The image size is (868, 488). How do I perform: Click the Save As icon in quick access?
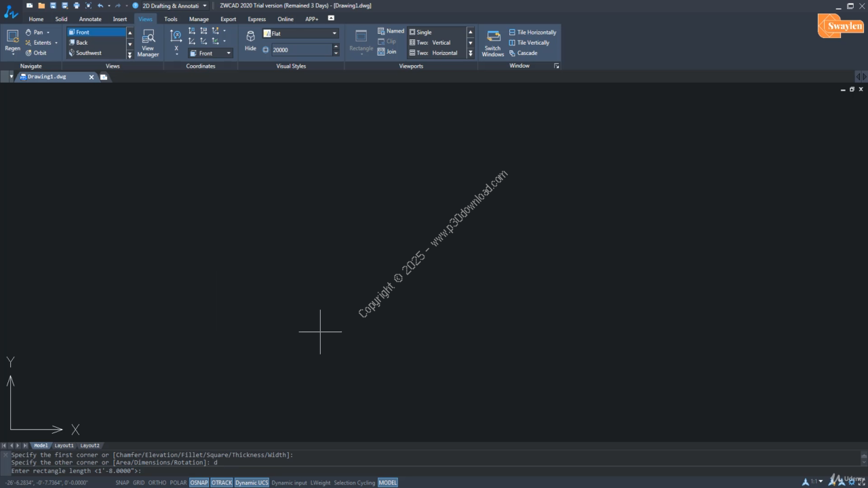tap(64, 5)
